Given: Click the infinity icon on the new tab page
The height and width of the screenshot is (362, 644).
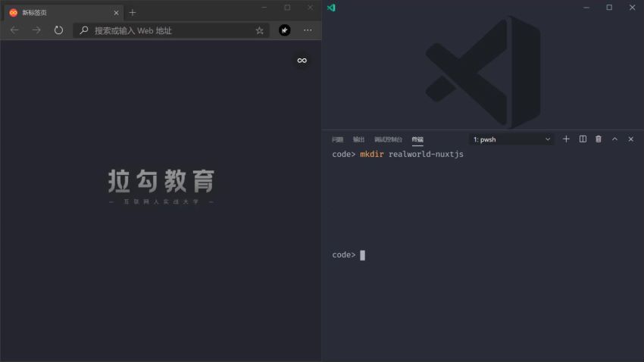Looking at the screenshot, I should pos(302,61).
